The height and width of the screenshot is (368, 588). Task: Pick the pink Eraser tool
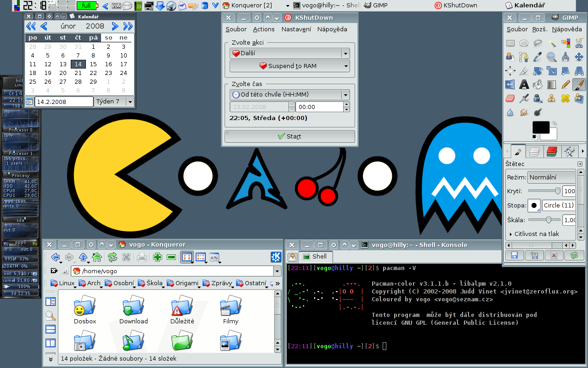pyautogui.click(x=510, y=98)
